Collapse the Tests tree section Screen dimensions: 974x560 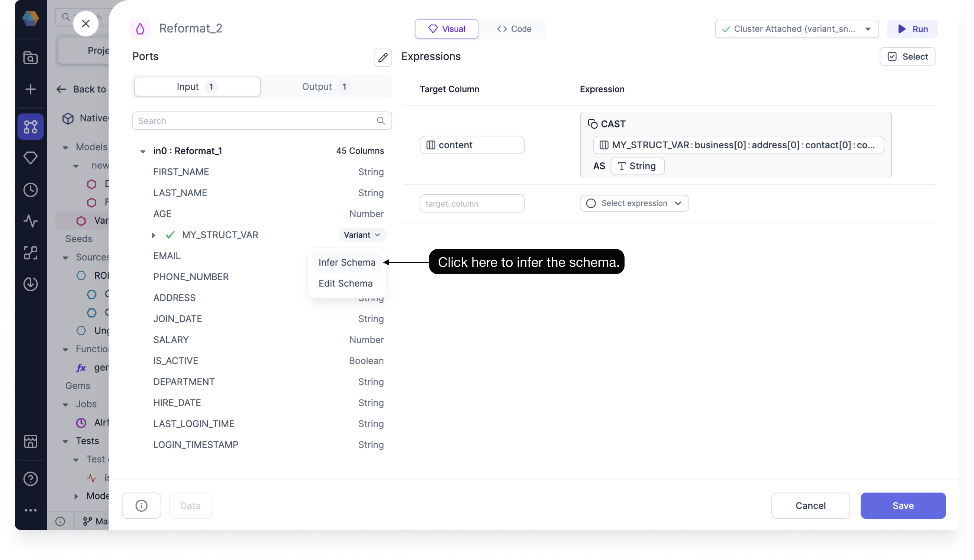tap(65, 441)
